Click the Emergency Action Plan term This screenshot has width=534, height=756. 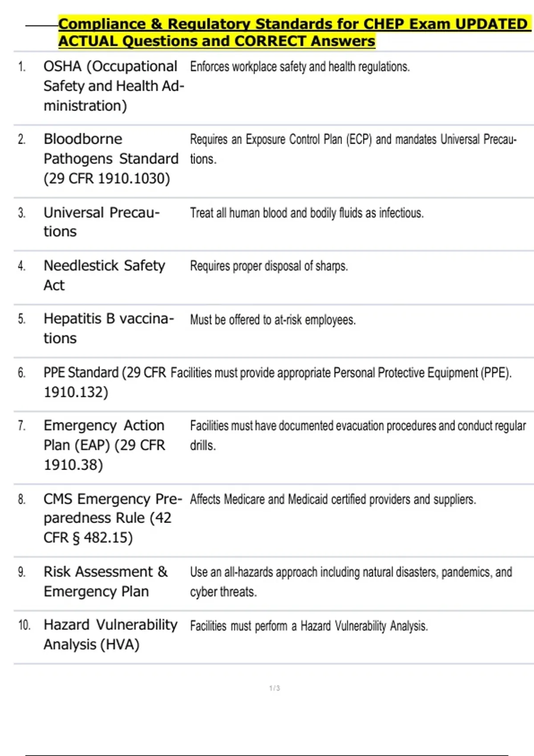(x=104, y=445)
